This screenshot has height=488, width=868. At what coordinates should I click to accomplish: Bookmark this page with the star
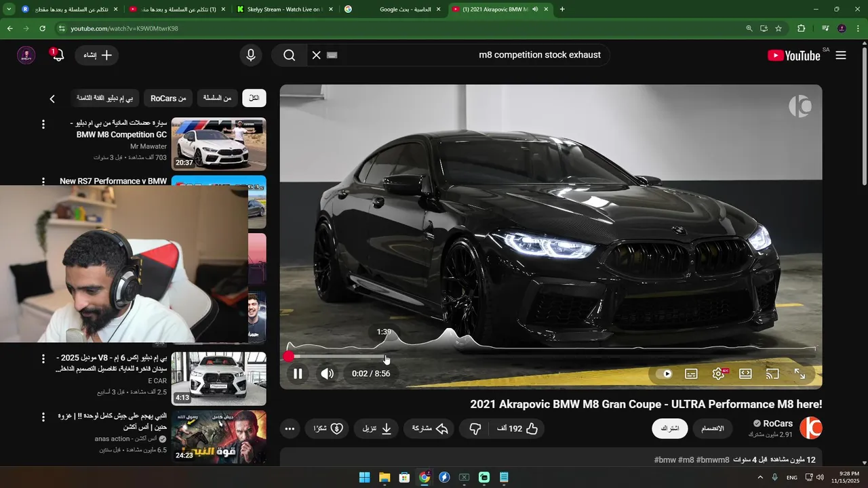[x=778, y=28]
